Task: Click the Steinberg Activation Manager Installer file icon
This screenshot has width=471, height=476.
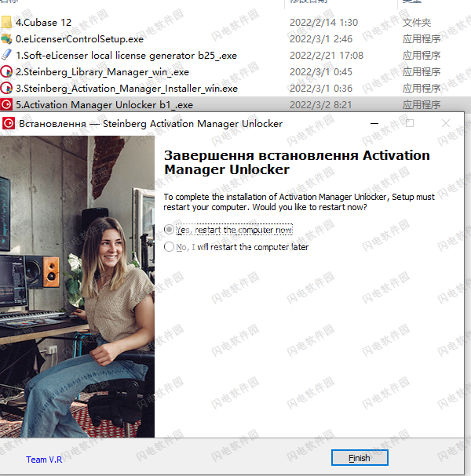Action: pyautogui.click(x=6, y=89)
